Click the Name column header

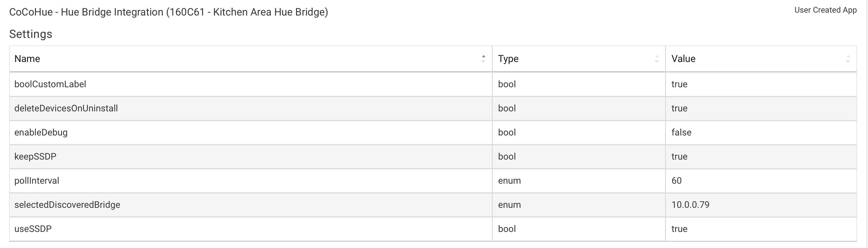click(251, 59)
